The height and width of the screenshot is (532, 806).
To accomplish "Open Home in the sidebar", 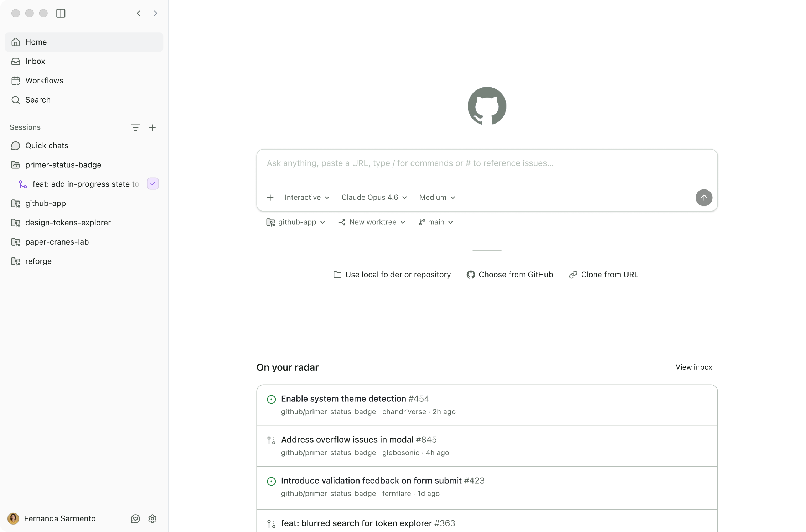I will [x=84, y=42].
